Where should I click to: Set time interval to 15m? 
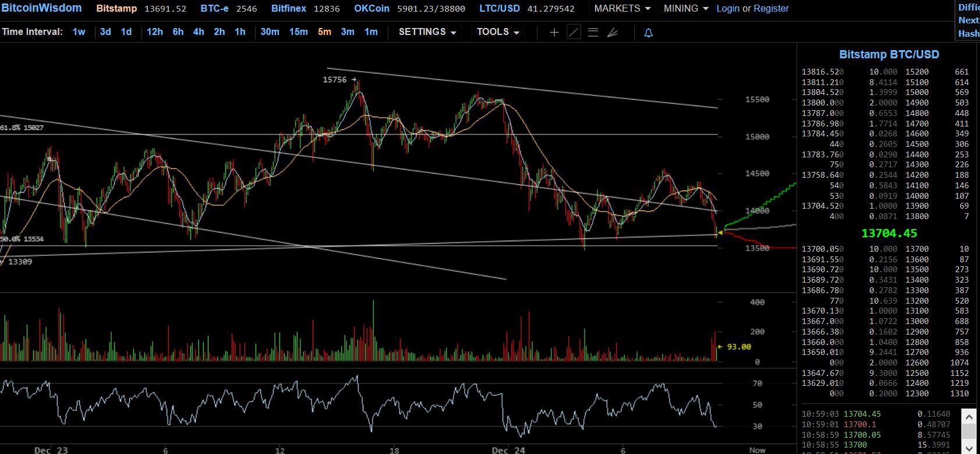coord(299,32)
